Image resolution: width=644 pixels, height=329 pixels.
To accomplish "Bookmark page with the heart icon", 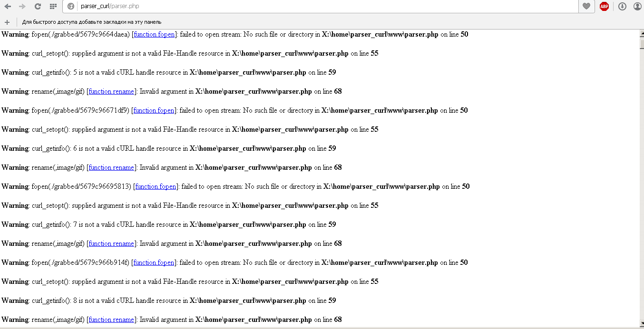I will tap(586, 6).
